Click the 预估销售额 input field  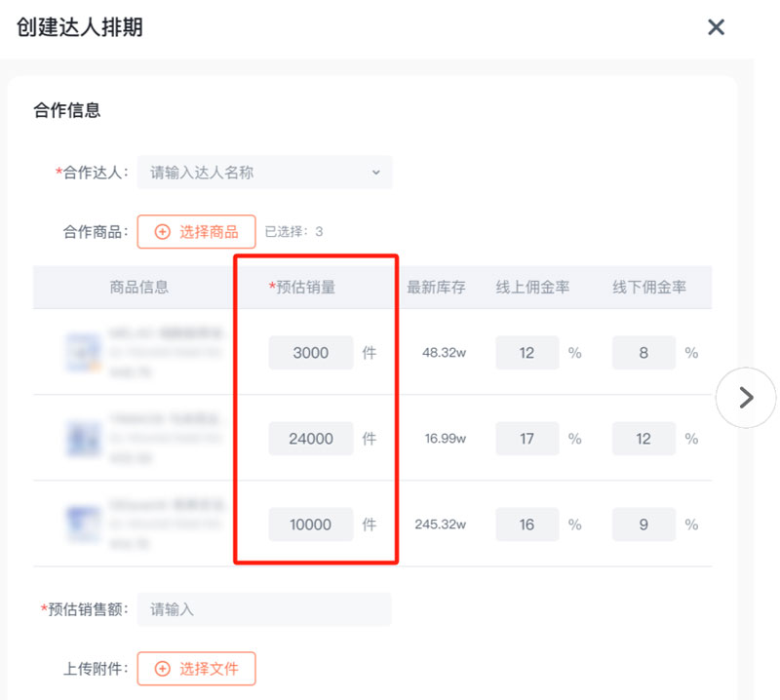[264, 609]
